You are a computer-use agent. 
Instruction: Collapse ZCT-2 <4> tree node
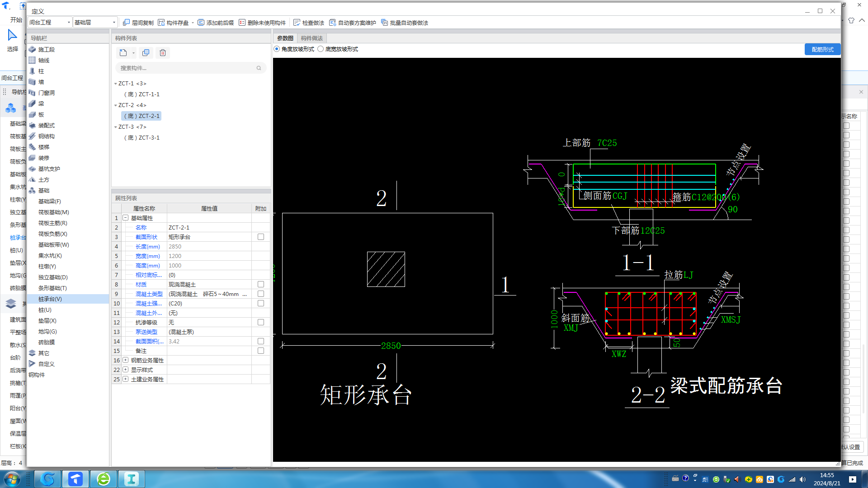click(x=115, y=106)
